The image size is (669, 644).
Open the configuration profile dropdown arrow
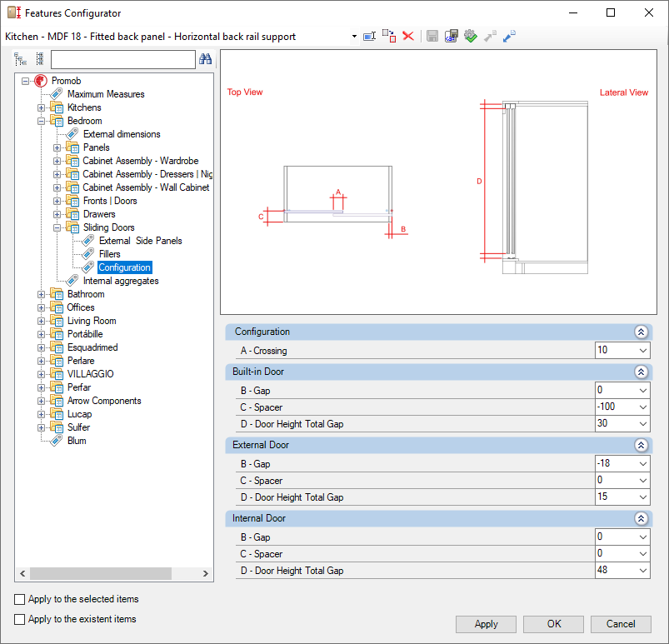pyautogui.click(x=354, y=37)
